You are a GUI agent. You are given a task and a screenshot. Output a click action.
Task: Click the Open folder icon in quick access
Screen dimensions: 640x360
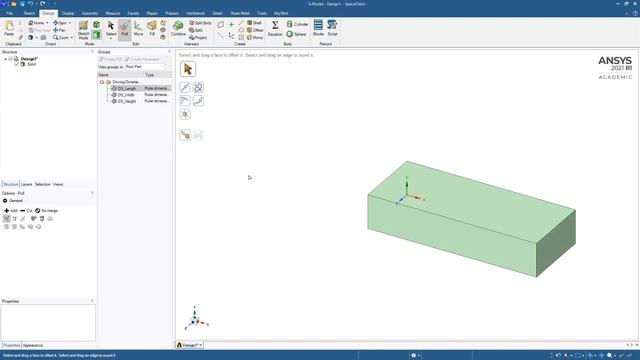tap(13, 4)
